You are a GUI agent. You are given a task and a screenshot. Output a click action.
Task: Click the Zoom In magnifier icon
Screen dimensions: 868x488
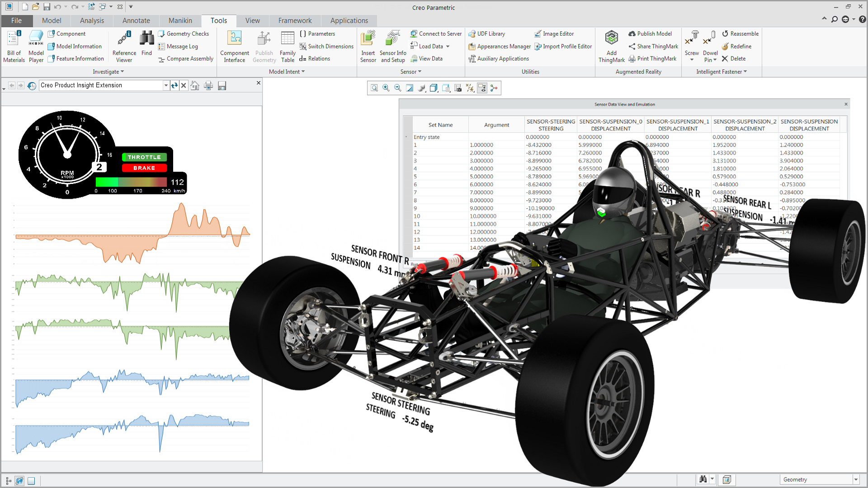(386, 88)
